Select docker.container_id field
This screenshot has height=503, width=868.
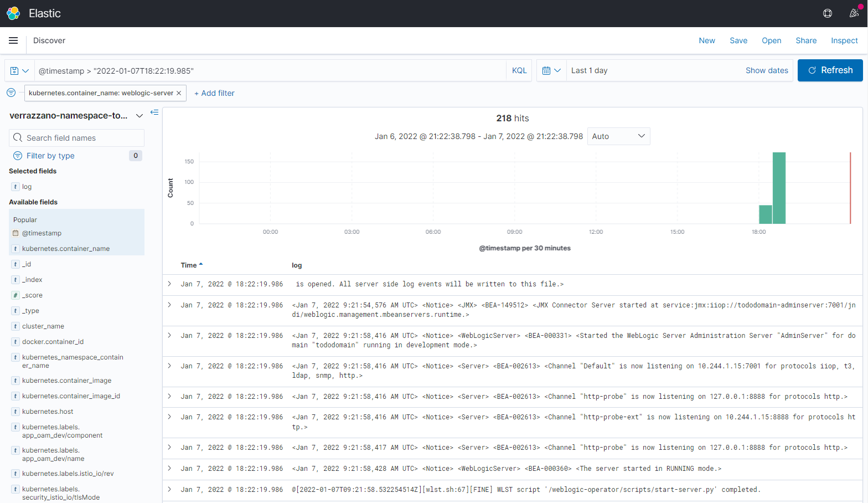[x=53, y=342]
